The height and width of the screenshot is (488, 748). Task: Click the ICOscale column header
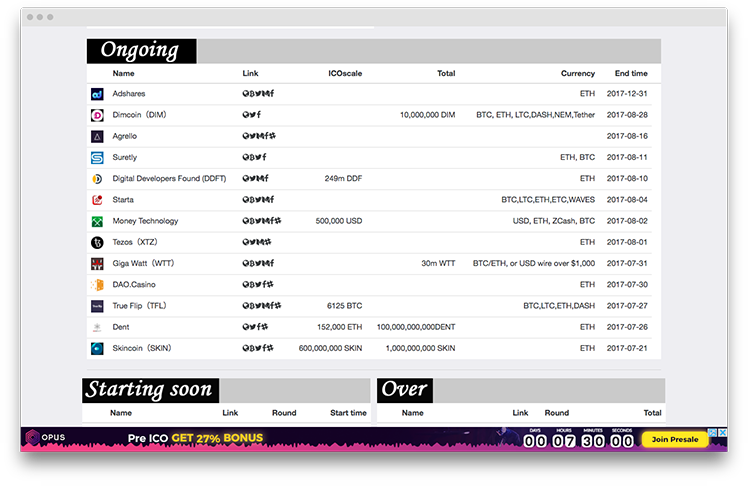tap(345, 73)
